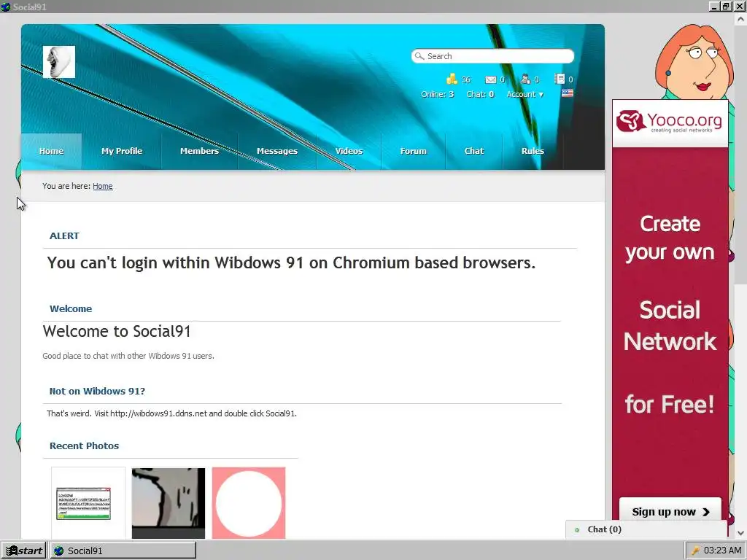Click the gold coins points icon

(x=452, y=79)
